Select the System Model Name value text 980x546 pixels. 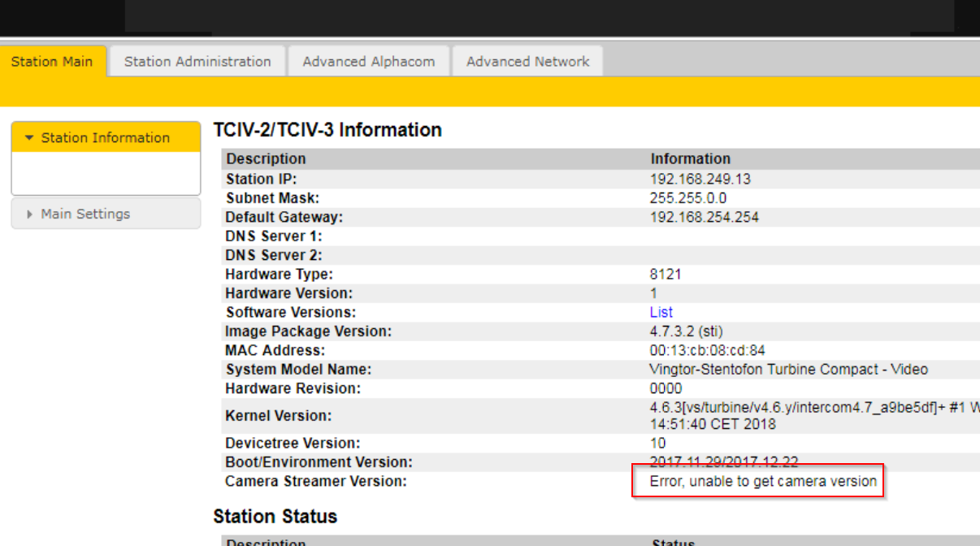[788, 370]
